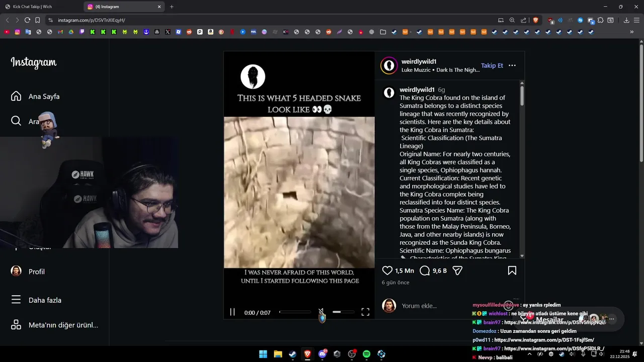Enter fullscreen for the video

(x=365, y=312)
